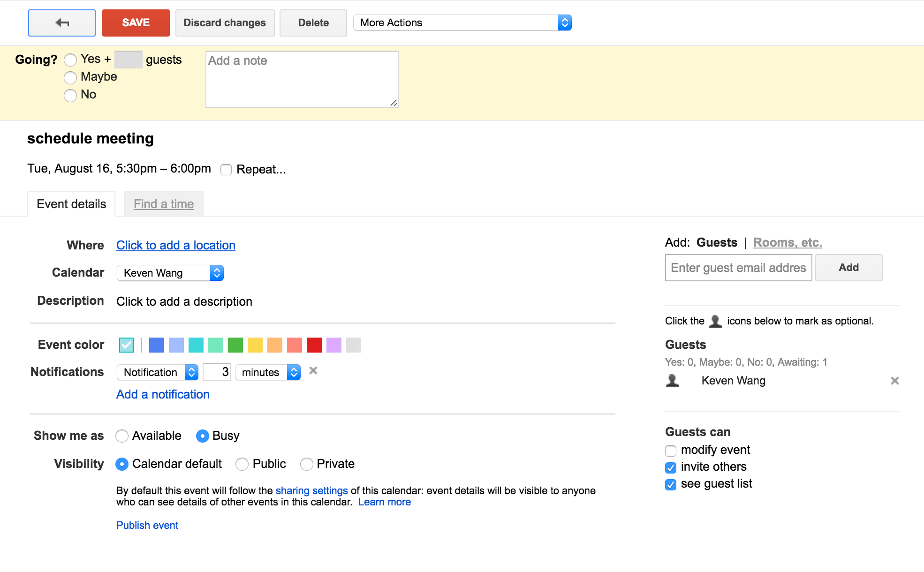The image size is (924, 572).
Task: Remove guest Keven Wang with X
Action: coord(894,381)
